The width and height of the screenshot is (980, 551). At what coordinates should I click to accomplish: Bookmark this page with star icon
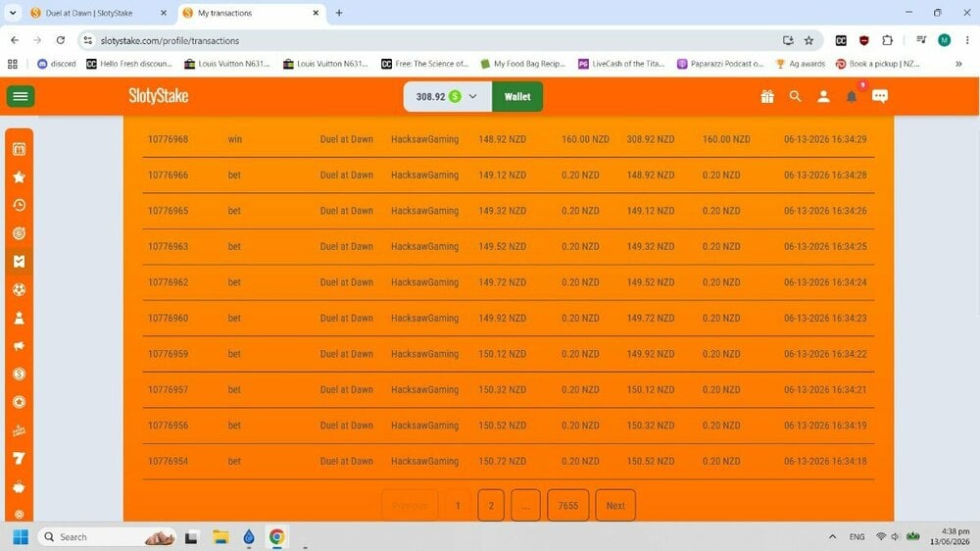click(x=808, y=40)
